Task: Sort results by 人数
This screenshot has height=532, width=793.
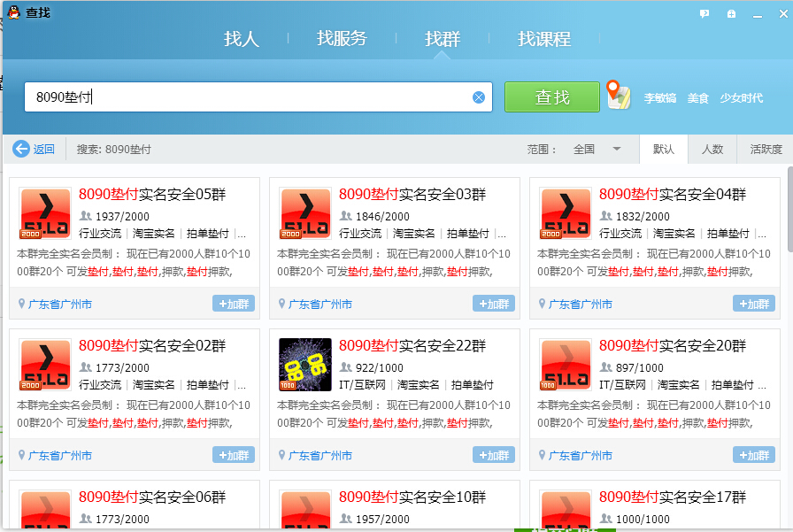Action: pos(712,150)
